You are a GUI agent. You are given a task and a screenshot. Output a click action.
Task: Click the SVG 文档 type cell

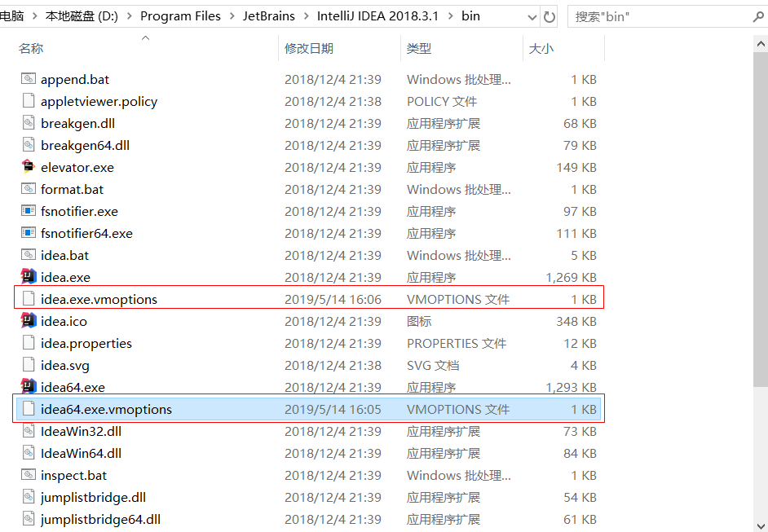433,366
